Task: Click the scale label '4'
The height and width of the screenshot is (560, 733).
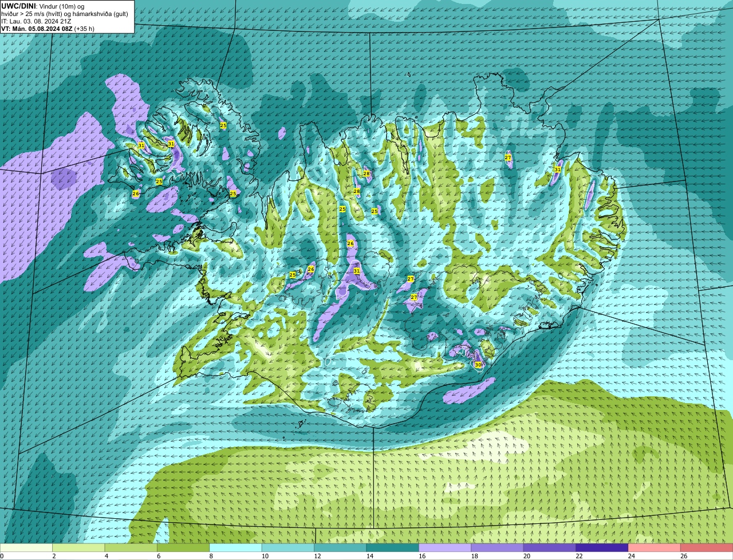Action: pos(107,556)
